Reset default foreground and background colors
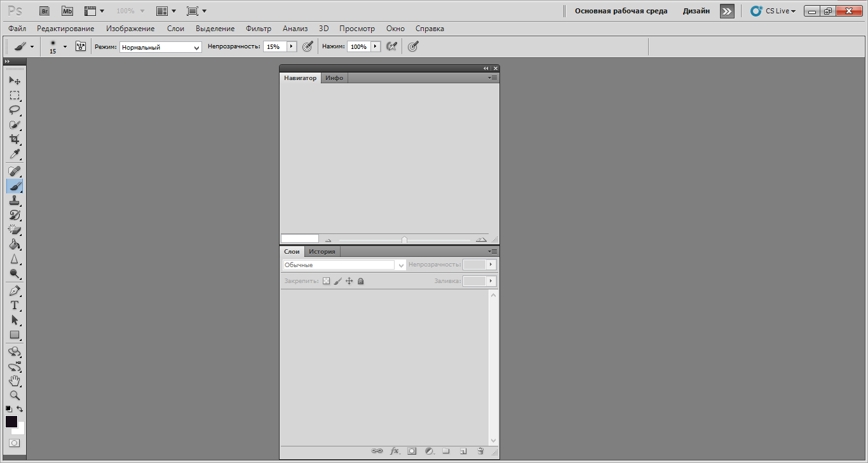The image size is (868, 463). click(9, 409)
